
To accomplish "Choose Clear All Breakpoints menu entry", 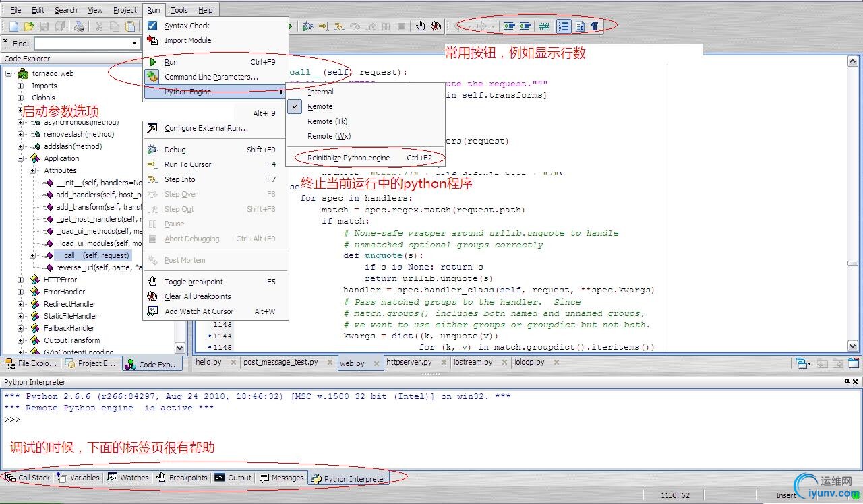I will (216, 296).
